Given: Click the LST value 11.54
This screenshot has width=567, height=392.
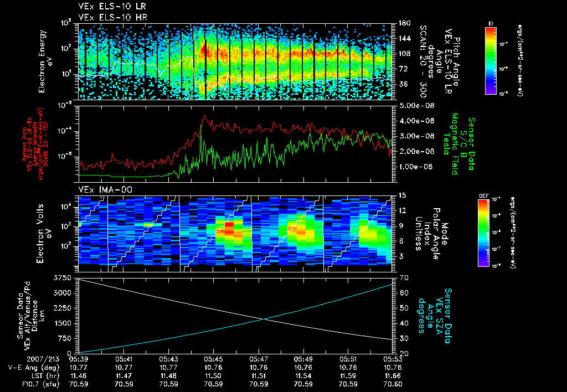Looking at the screenshot, I should click(303, 376).
